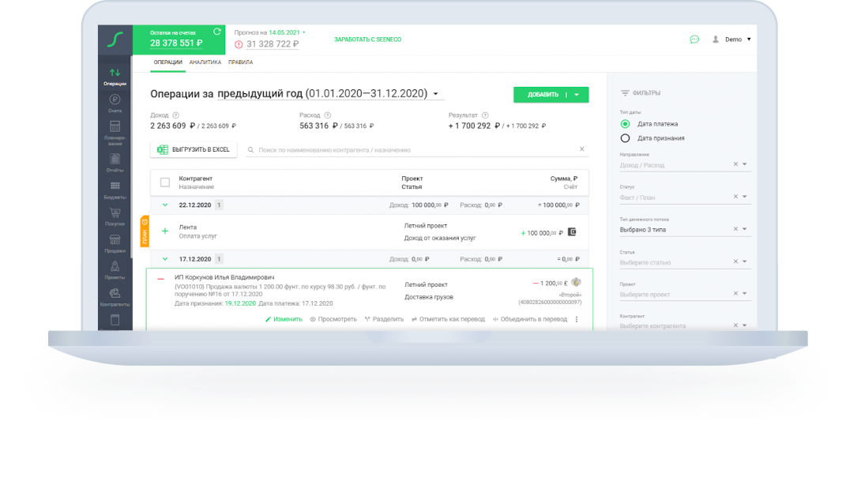Open the period dropdown next to date range
The image size is (857, 504).
(x=435, y=94)
